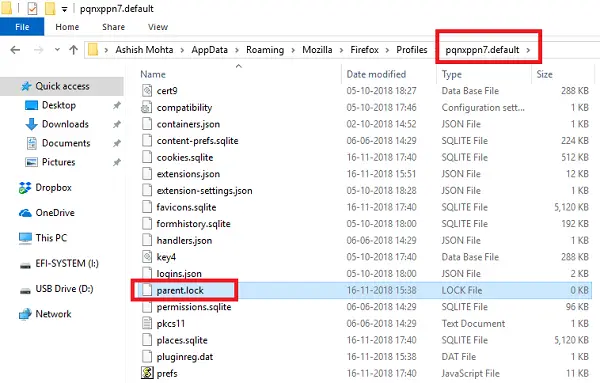600x383 pixels.
Task: Click Properties icon in quick access toolbar
Action: [x=33, y=8]
